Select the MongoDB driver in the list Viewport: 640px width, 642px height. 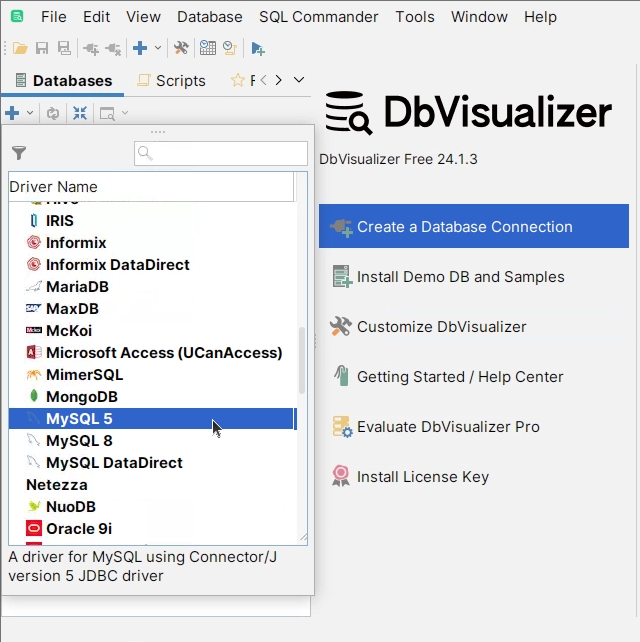(81, 397)
